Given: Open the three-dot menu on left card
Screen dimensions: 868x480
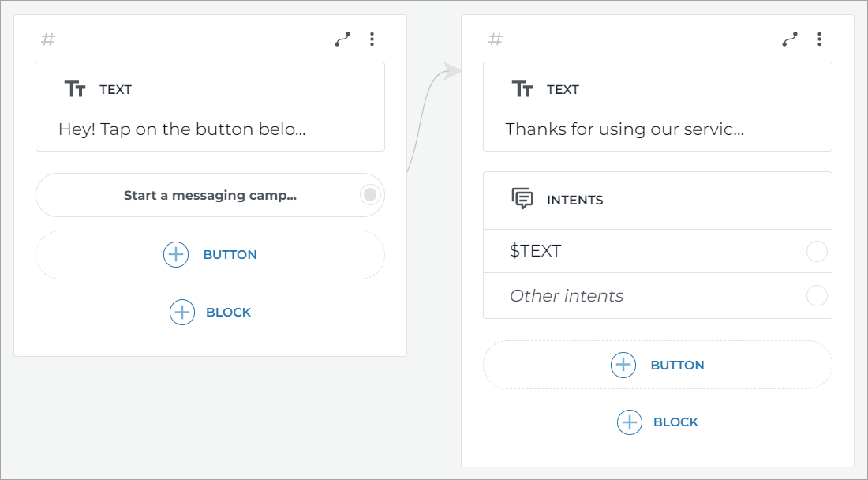Looking at the screenshot, I should point(372,39).
